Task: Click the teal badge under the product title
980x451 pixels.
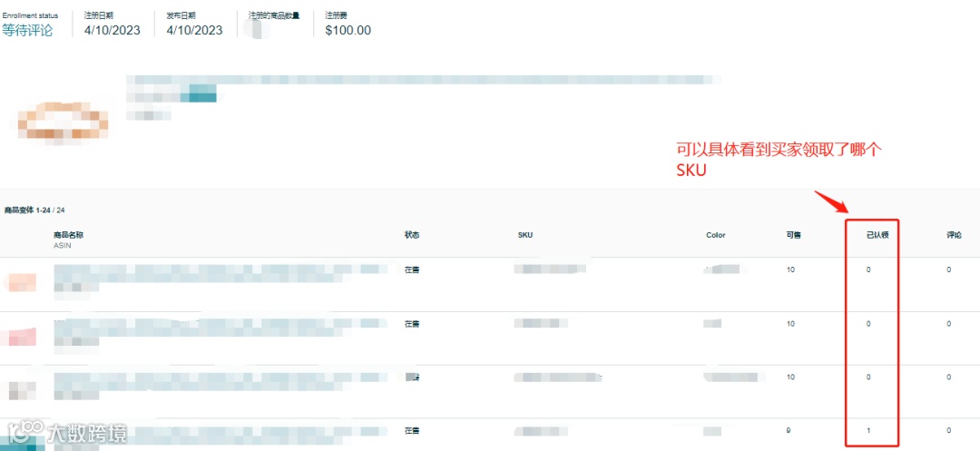Action: (198, 93)
